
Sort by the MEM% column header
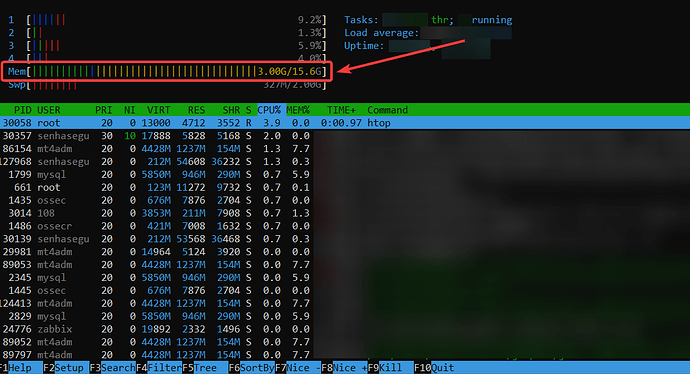[x=298, y=110]
